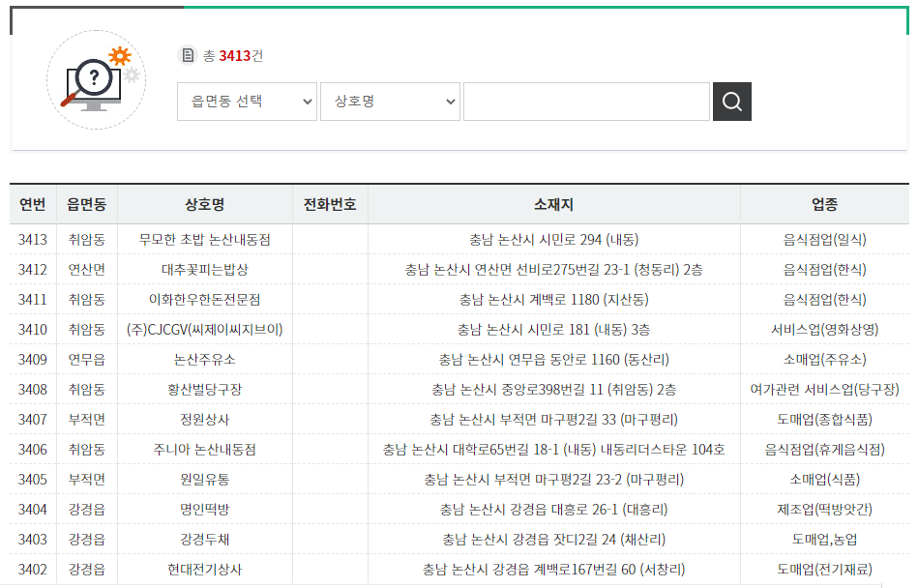
Task: Click address 강경읍 잣디2길 24 (채산리)
Action: click(x=554, y=540)
